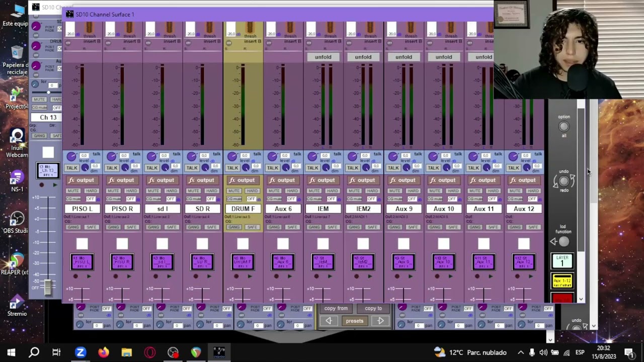Click the ESP language indicator
644x362 pixels.
click(580, 352)
